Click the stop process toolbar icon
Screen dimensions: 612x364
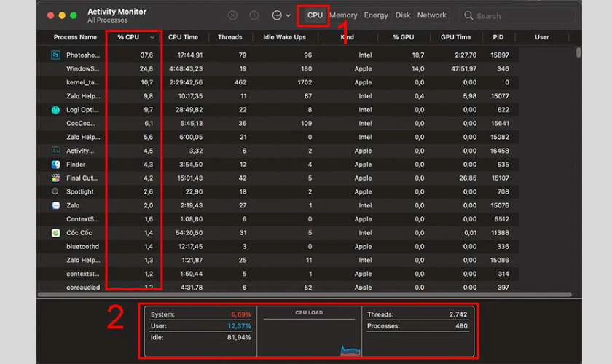click(x=232, y=15)
